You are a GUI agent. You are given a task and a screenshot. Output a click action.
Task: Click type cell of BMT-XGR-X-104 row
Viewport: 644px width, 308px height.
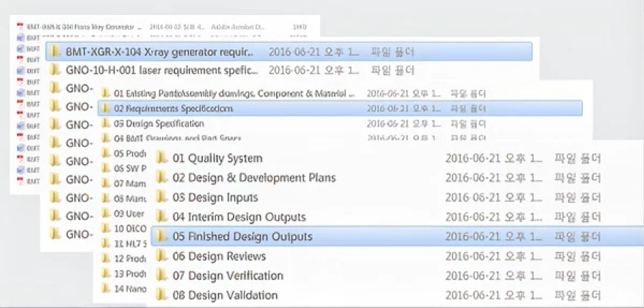pyautogui.click(x=393, y=52)
